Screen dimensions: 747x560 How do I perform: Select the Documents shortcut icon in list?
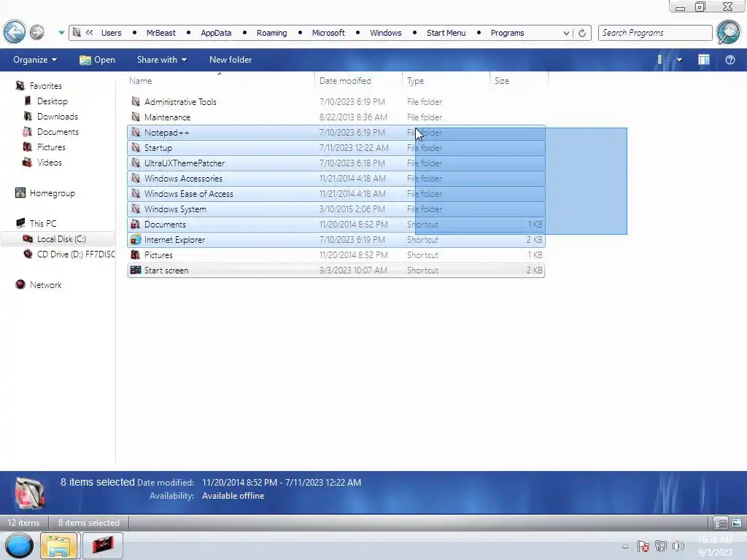click(136, 225)
